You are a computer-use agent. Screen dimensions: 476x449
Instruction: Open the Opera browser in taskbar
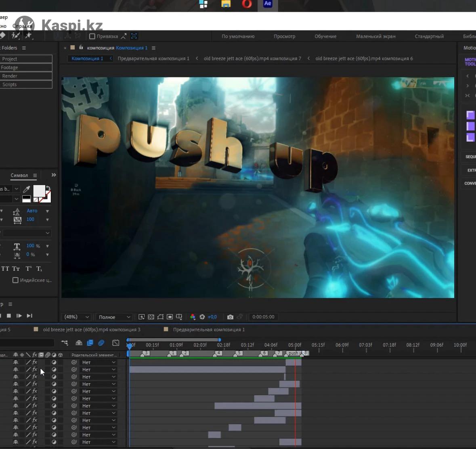tap(247, 4)
